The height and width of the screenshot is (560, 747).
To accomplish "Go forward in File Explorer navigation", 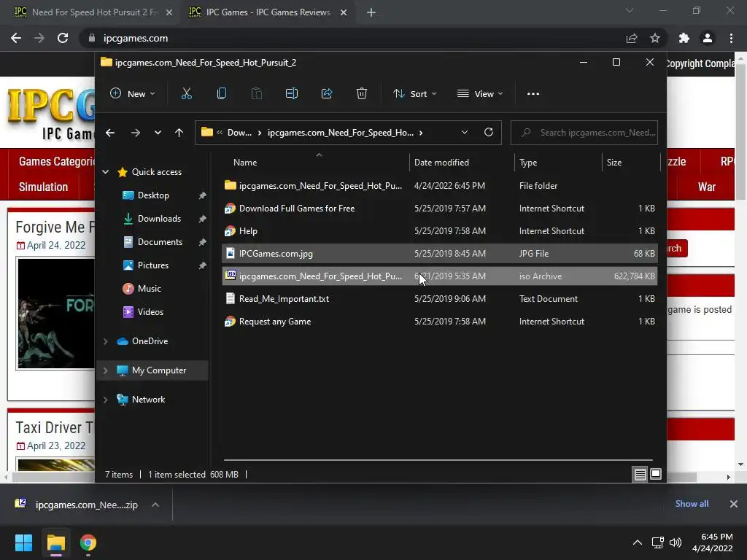I will coord(135,133).
